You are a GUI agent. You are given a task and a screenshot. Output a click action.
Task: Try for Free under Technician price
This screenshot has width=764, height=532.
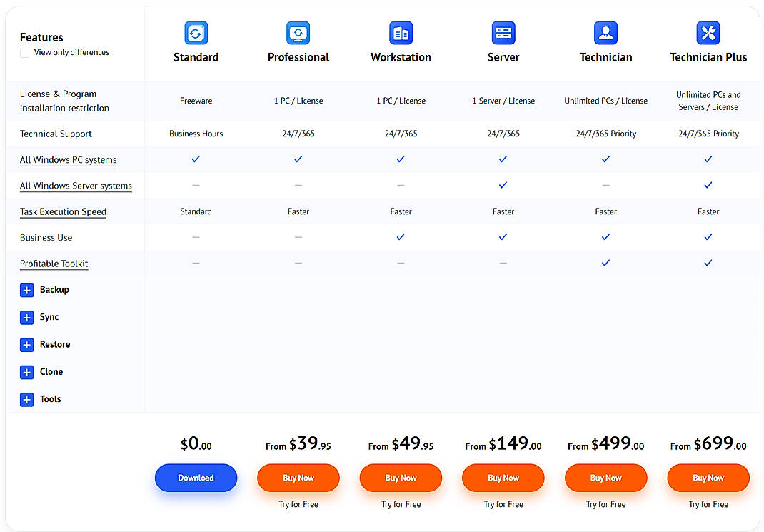[605, 504]
